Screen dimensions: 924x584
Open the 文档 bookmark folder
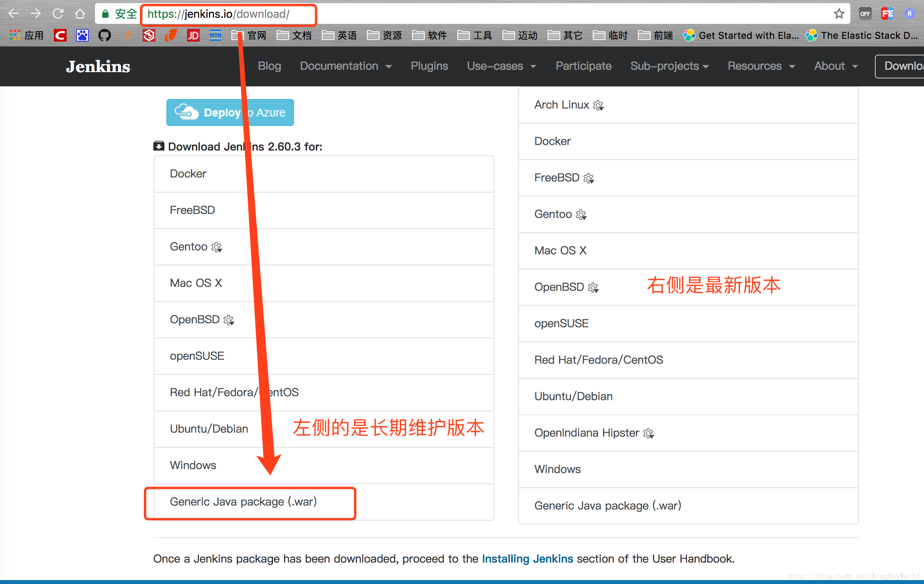tap(294, 36)
